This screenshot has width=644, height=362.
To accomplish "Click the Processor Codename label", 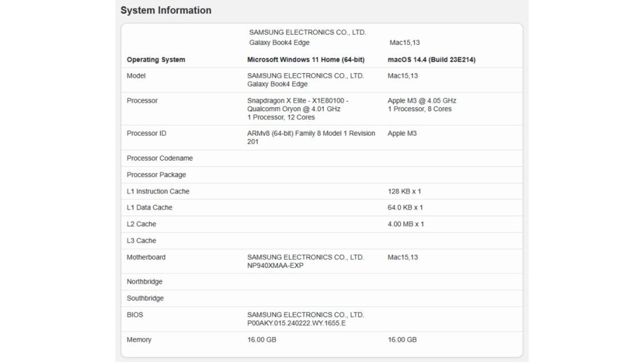I will tap(160, 158).
